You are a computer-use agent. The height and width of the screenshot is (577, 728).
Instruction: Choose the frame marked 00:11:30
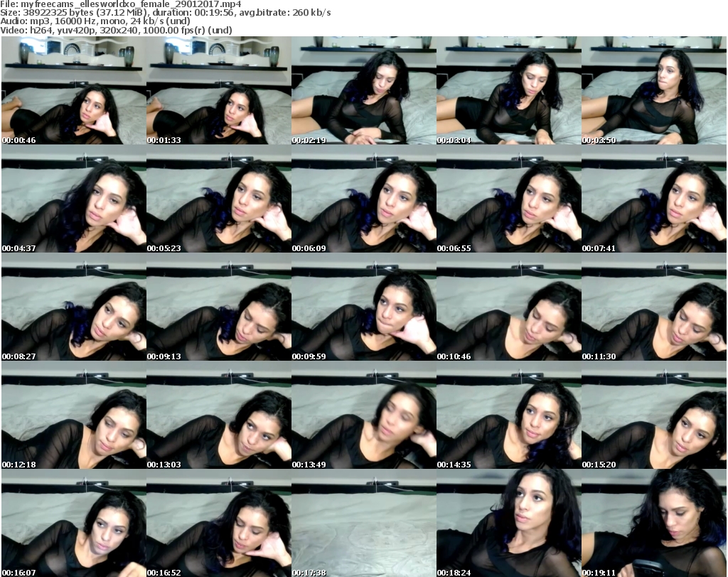click(653, 307)
